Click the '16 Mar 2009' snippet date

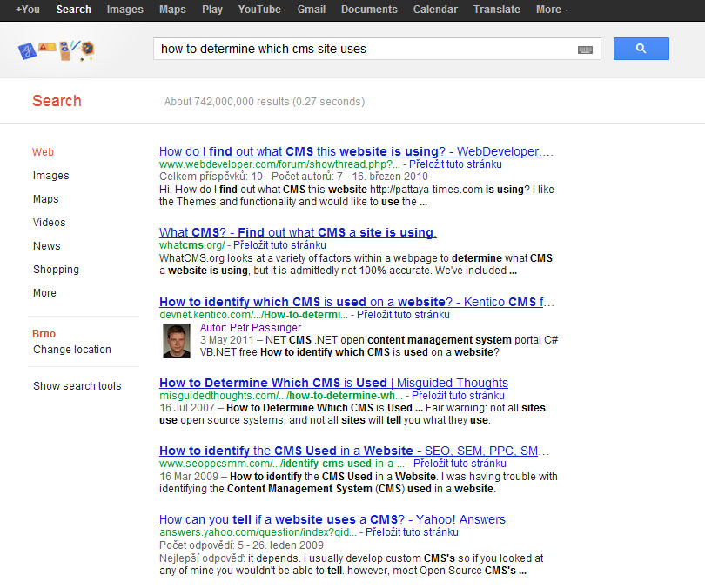coord(189,477)
